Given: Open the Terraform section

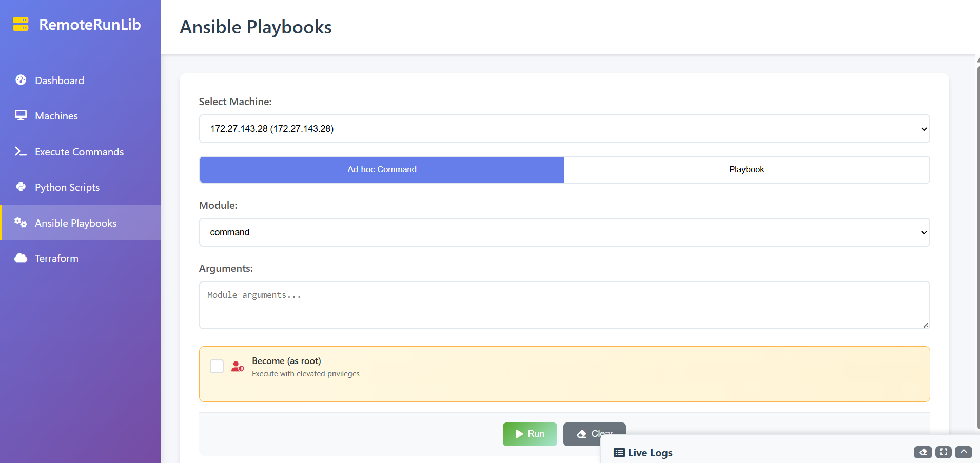Looking at the screenshot, I should pyautogui.click(x=80, y=258).
